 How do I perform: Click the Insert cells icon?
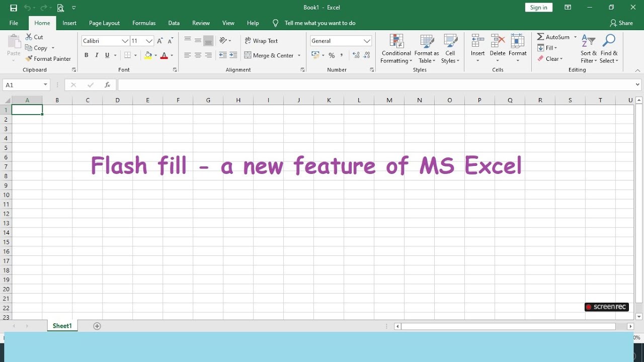tap(477, 42)
